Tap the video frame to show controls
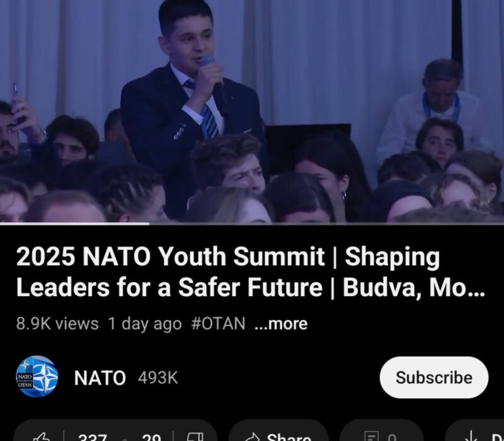 click(252, 111)
